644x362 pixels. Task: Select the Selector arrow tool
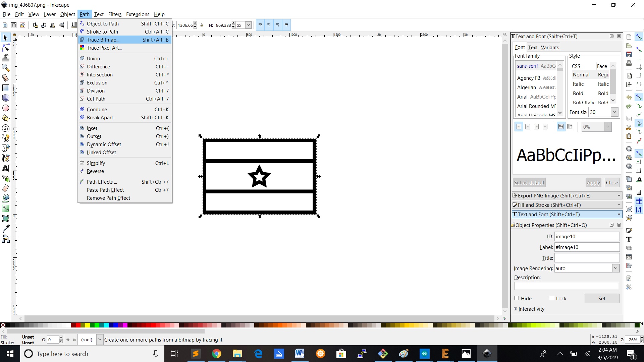click(6, 38)
